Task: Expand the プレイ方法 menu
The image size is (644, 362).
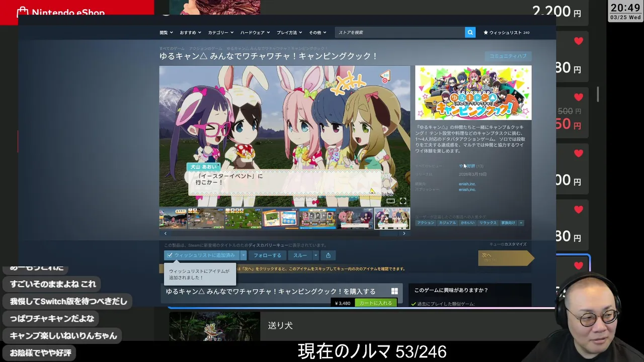Action: [x=289, y=33]
